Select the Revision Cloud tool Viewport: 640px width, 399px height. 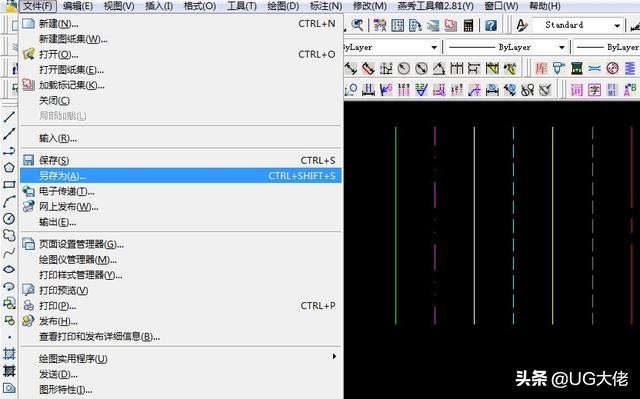pos(9,235)
